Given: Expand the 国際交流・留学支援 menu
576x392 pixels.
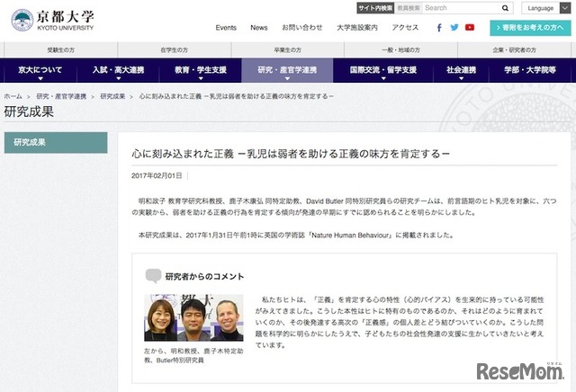Looking at the screenshot, I should point(383,70).
